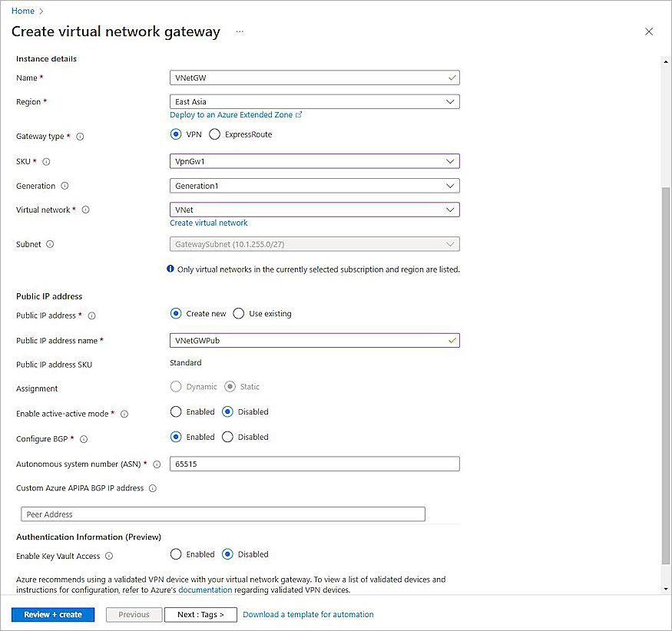The width and height of the screenshot is (672, 631).
Task: Open the Public IP address info icon
Action: coord(91,315)
